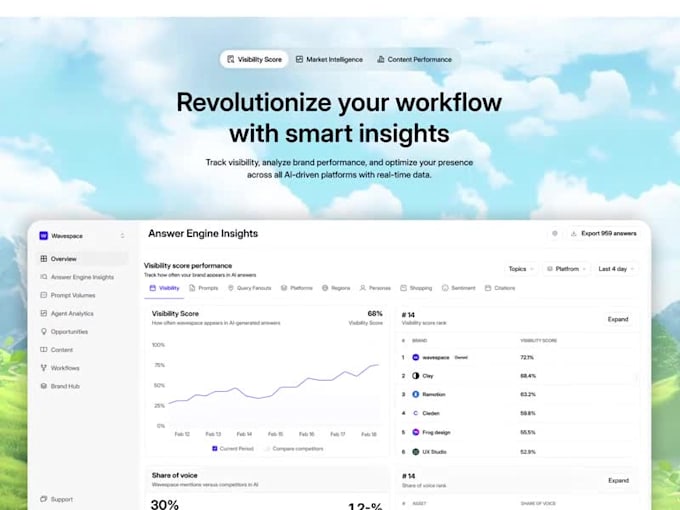Expand the Visibility score rank panel
Screen dimensions: 680x510
(x=618, y=319)
